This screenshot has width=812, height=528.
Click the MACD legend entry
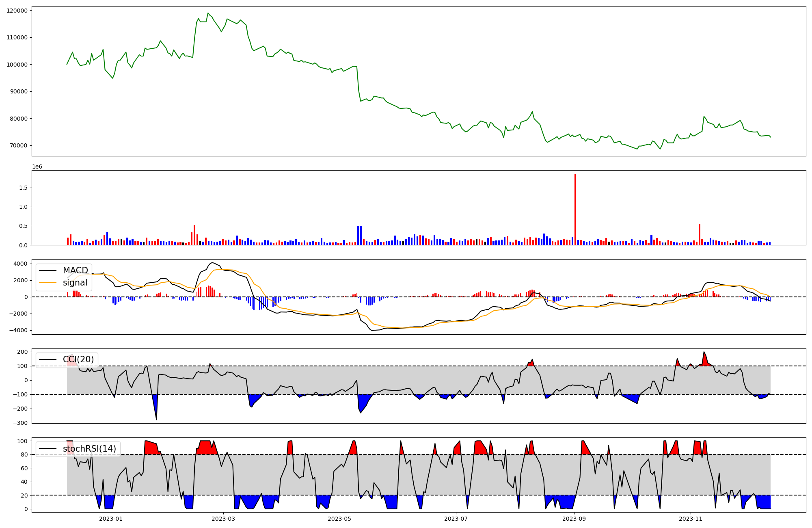pos(75,270)
